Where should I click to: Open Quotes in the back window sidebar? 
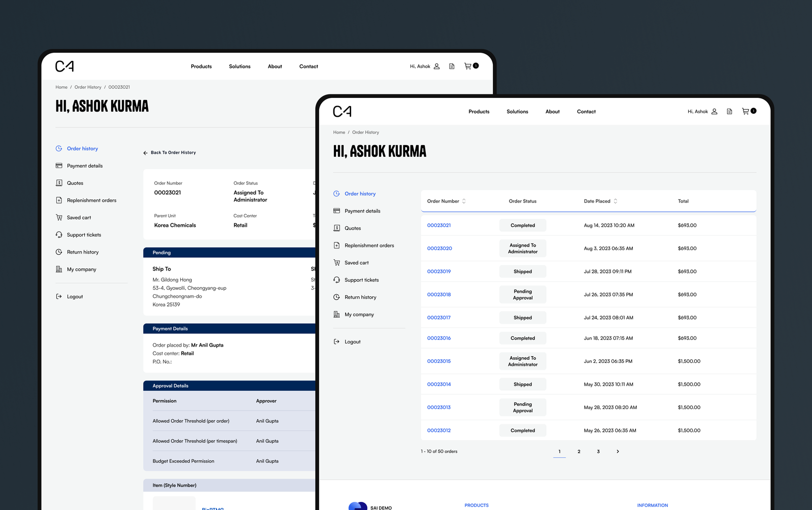click(75, 183)
